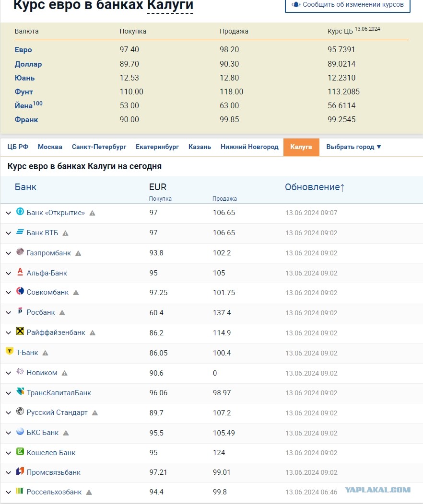Open the Франк currency link
Image resolution: width=423 pixels, height=504 pixels.
click(x=26, y=120)
